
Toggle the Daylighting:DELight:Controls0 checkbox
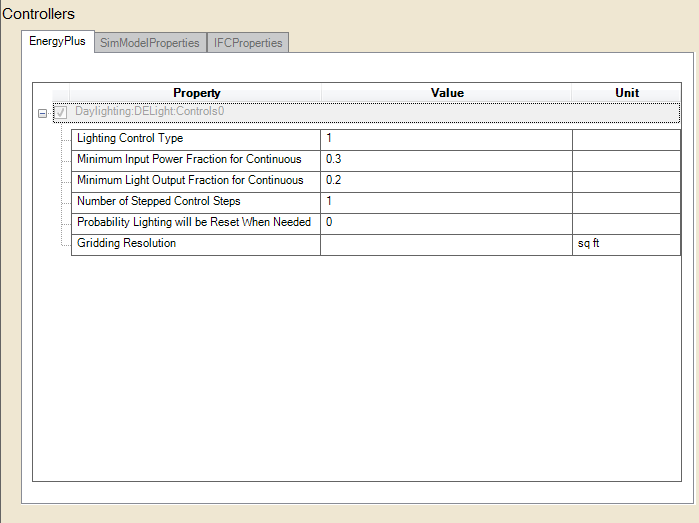[x=62, y=113]
